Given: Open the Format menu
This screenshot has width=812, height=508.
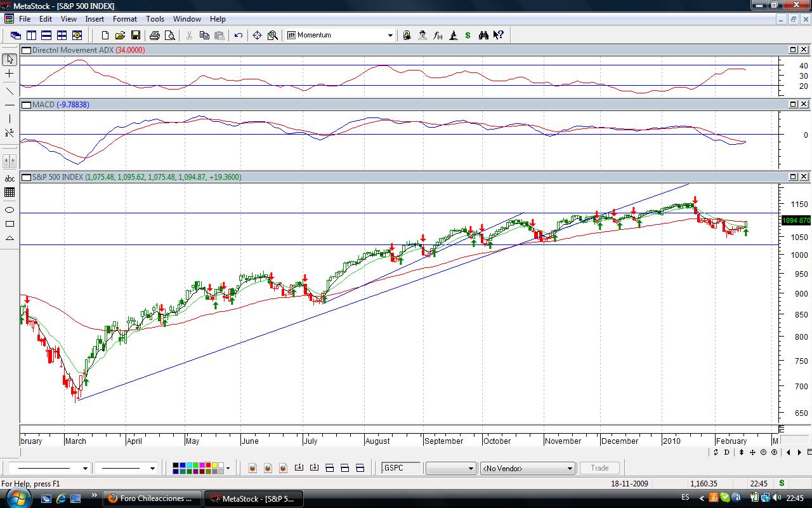Looking at the screenshot, I should pyautogui.click(x=125, y=19).
